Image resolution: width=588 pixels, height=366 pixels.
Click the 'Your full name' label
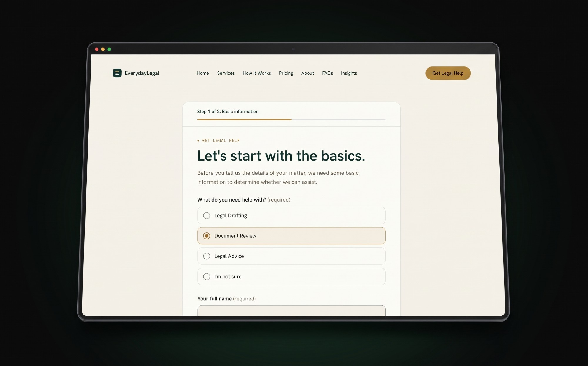coord(214,298)
